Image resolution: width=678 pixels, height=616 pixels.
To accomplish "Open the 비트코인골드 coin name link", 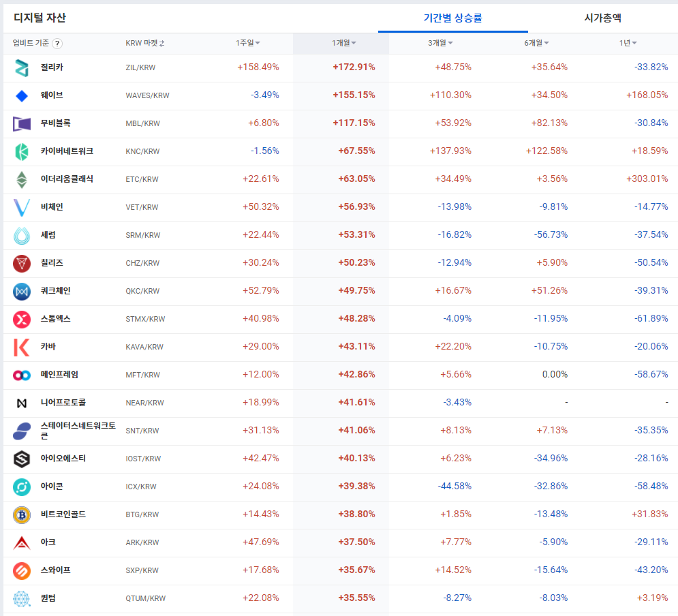I will pyautogui.click(x=63, y=514).
